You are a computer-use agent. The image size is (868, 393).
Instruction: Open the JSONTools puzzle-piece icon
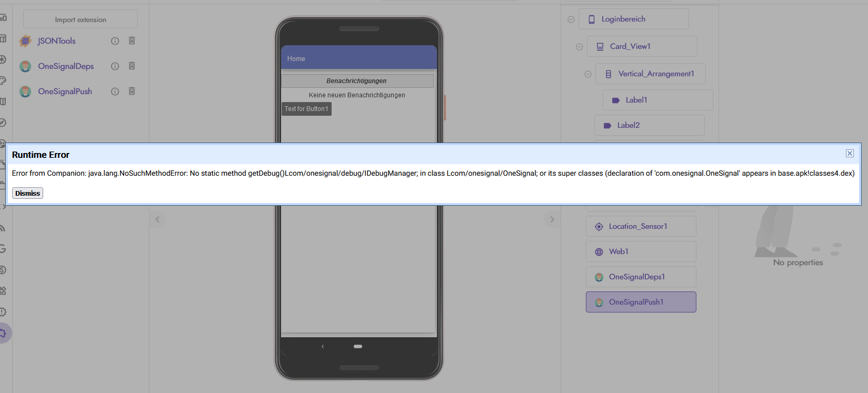point(25,41)
